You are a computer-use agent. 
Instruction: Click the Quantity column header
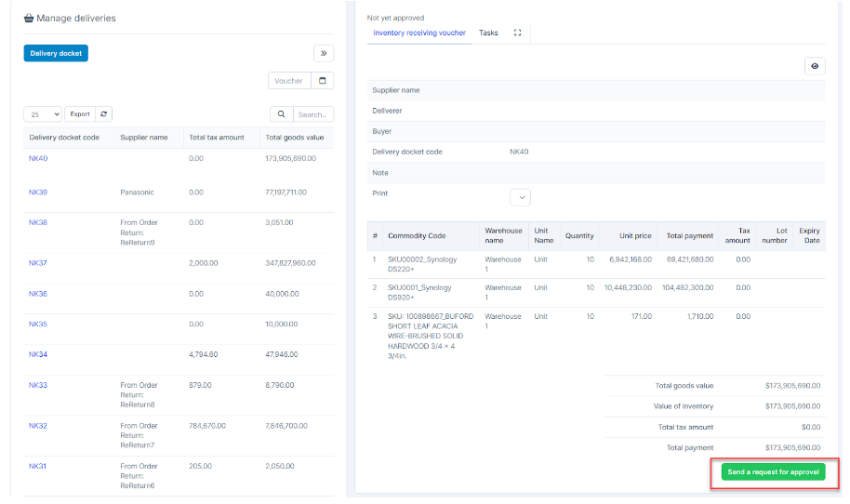[579, 236]
